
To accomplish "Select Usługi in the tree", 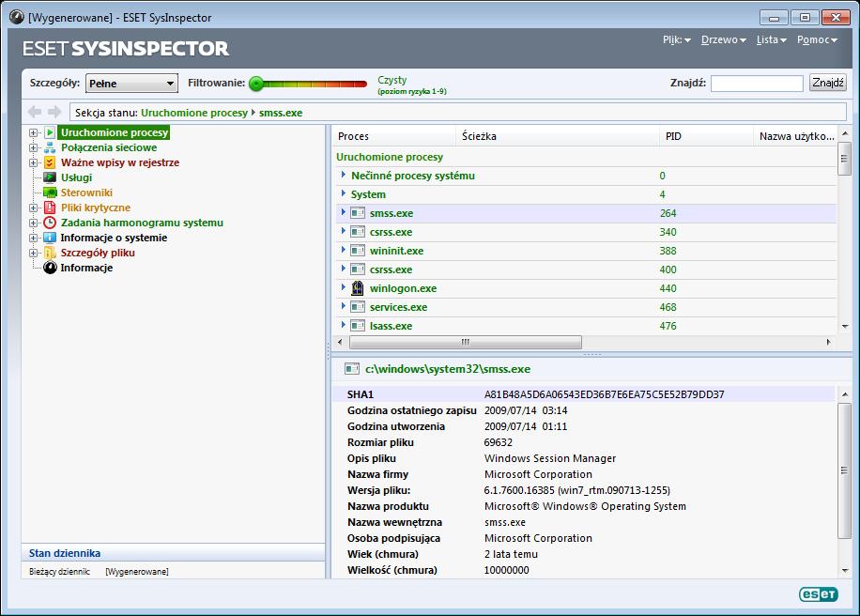I will tap(76, 177).
